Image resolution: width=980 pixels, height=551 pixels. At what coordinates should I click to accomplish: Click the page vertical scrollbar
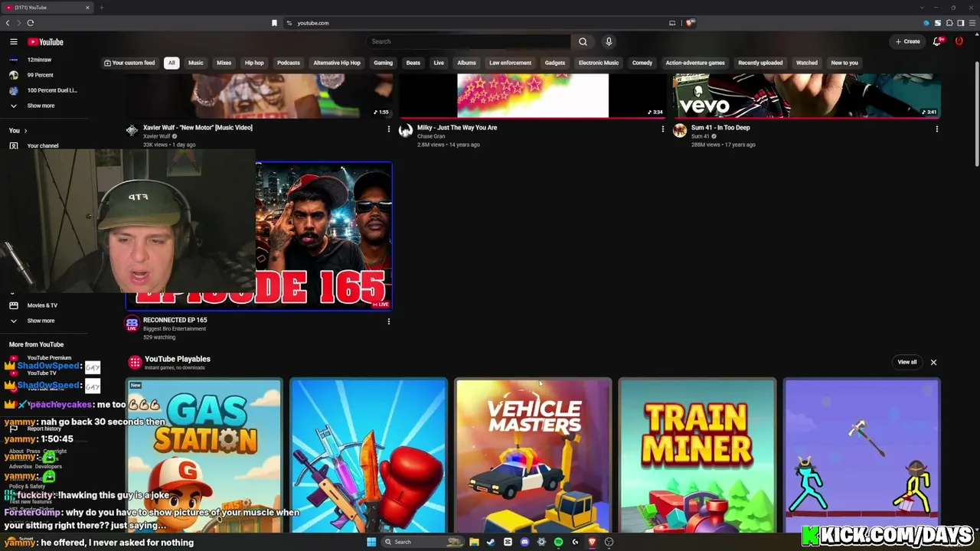click(976, 115)
